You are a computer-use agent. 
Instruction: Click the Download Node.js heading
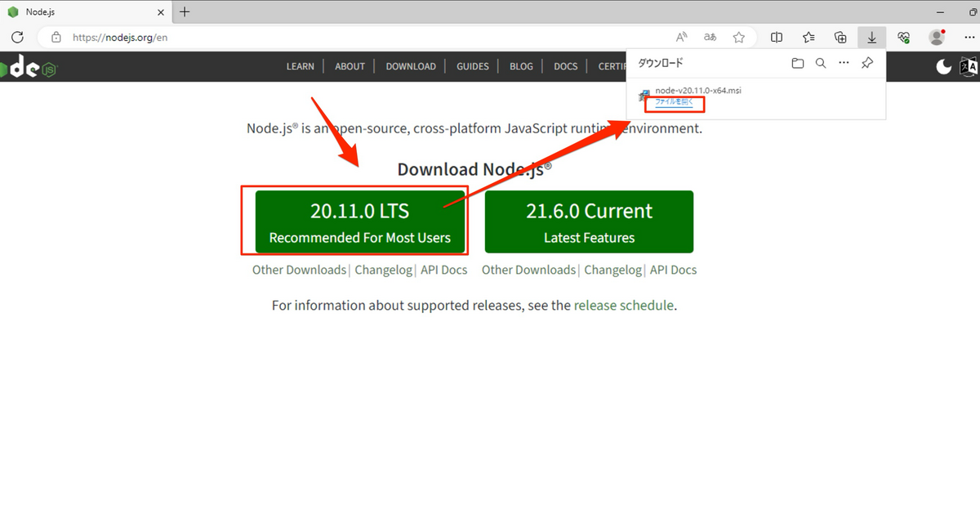[474, 169]
